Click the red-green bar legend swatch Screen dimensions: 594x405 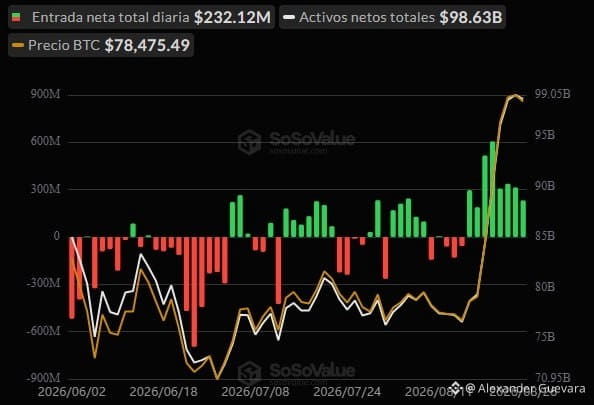[16, 17]
